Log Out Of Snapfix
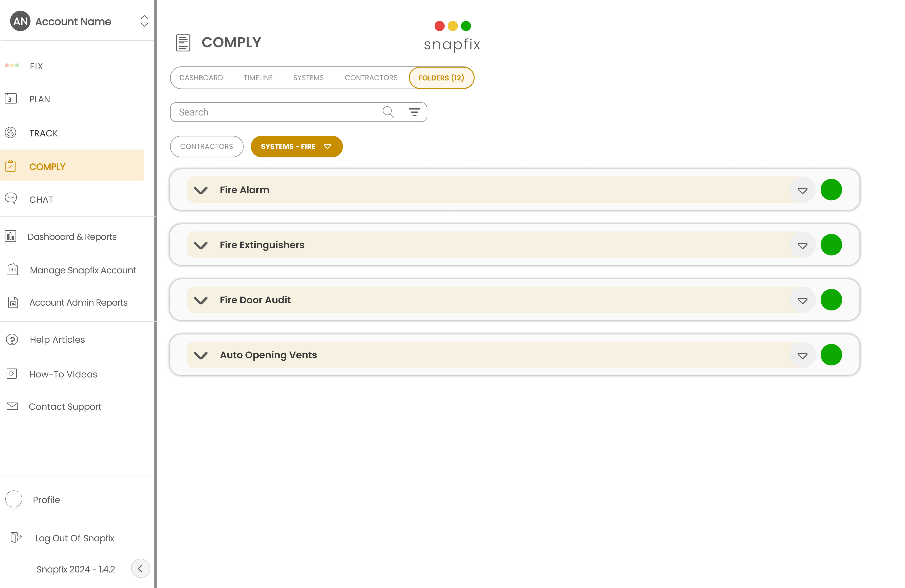This screenshot has height=588, width=905. point(74,538)
